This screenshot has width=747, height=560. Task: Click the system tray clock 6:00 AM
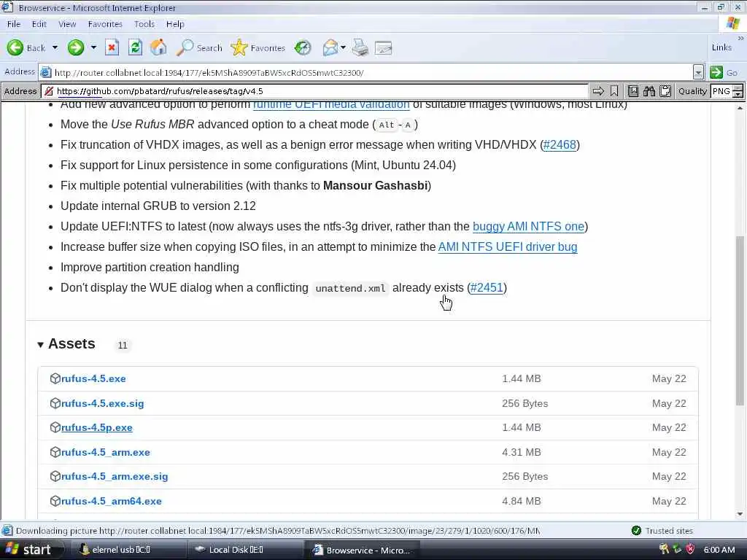[x=719, y=550]
